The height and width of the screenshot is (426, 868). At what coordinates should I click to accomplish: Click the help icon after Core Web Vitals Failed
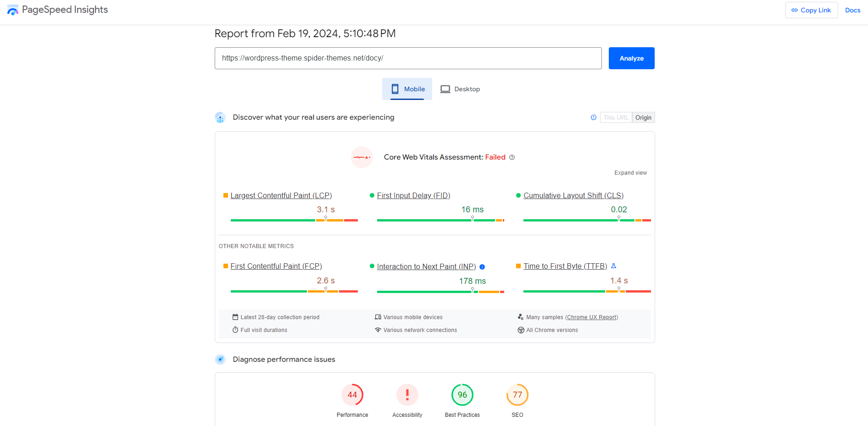pos(512,157)
